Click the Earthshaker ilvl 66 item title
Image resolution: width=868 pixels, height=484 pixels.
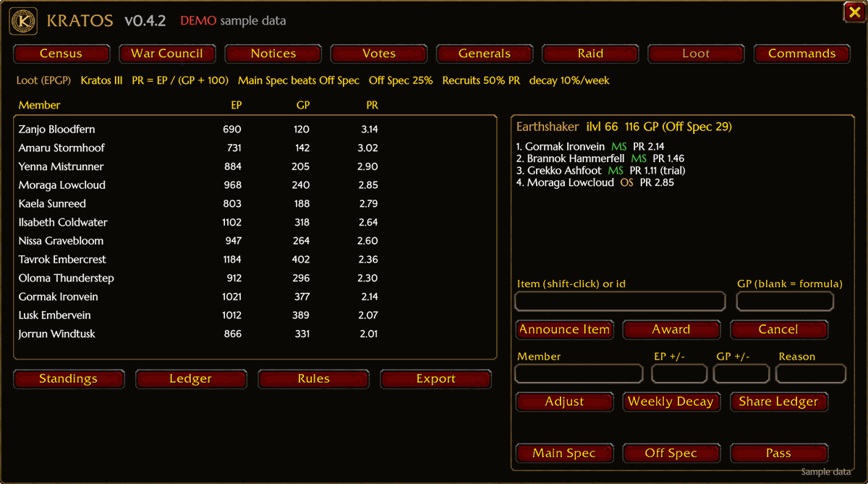click(624, 127)
